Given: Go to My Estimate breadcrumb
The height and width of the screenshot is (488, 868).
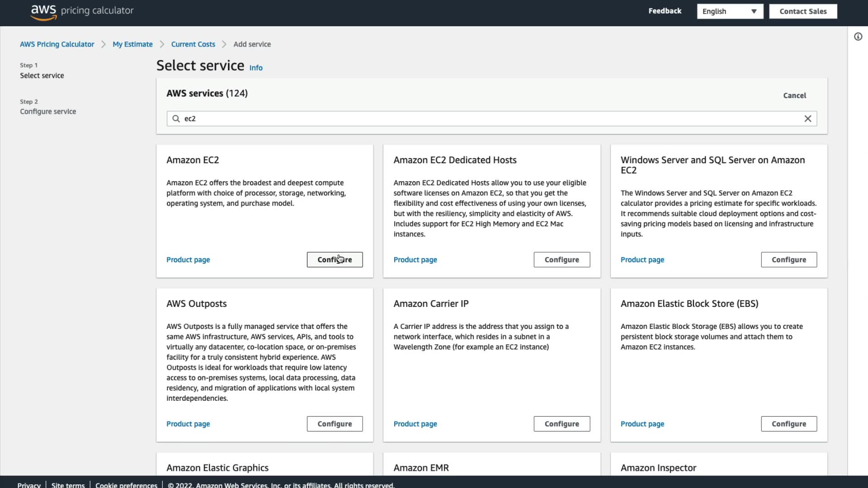Looking at the screenshot, I should coord(132,44).
